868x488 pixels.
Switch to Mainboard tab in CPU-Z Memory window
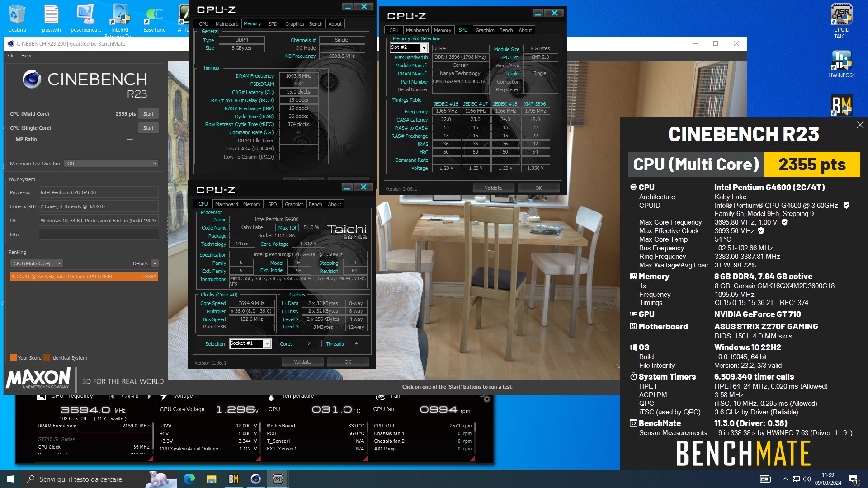(227, 24)
